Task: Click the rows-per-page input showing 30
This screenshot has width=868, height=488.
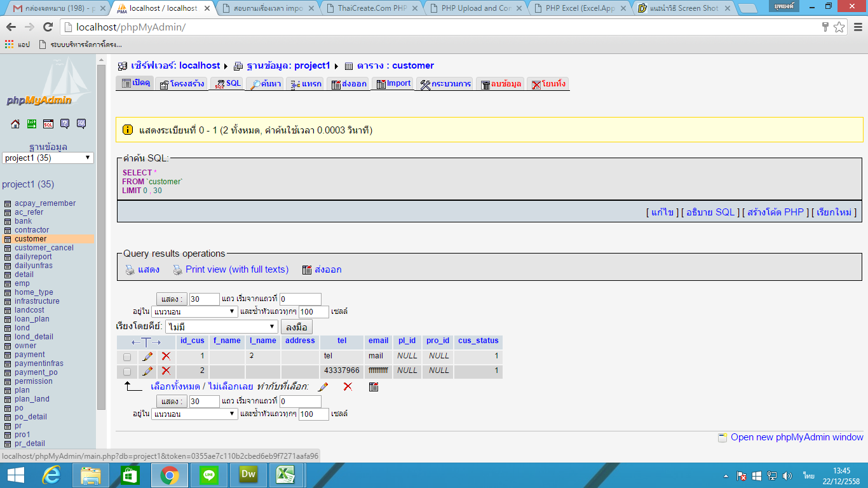Action: coord(203,298)
